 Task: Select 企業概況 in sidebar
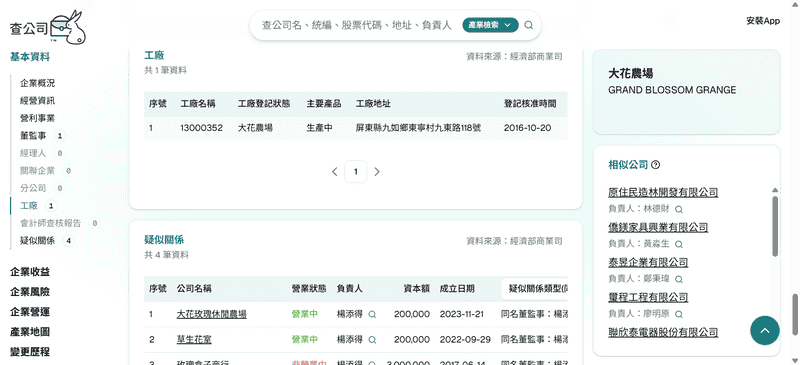pos(37,83)
